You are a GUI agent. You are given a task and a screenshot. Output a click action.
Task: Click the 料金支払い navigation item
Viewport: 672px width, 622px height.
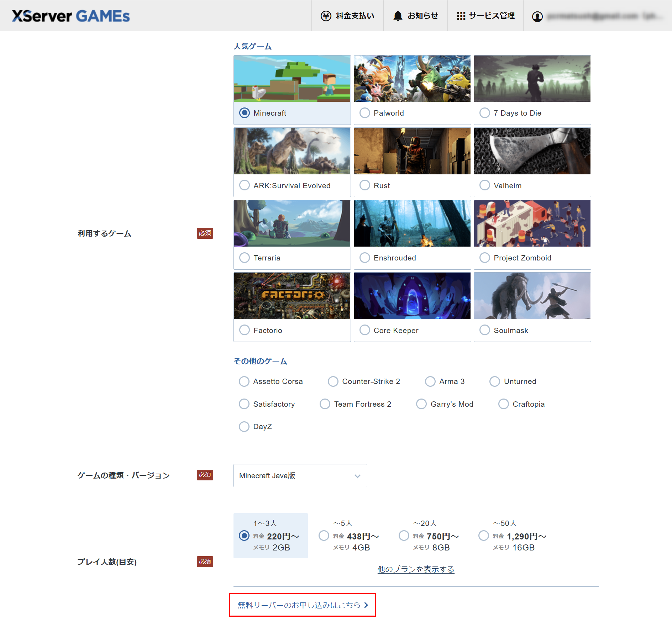click(347, 16)
